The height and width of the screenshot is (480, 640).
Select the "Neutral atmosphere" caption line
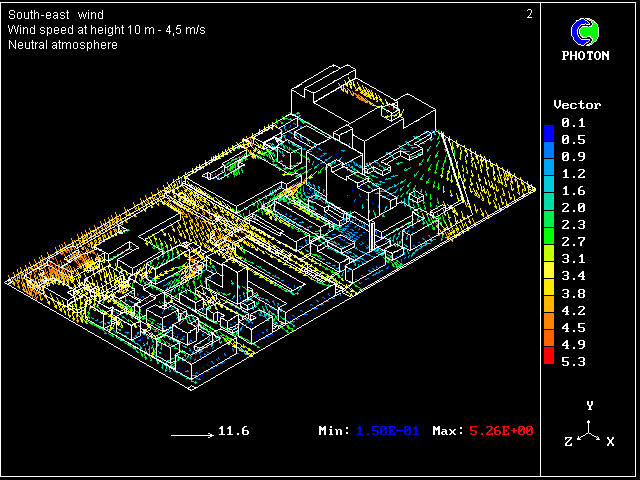[62, 45]
